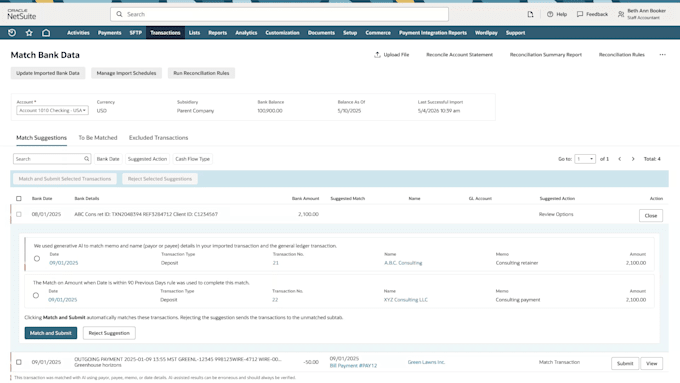Screen dimensions: 680x383
Task: Click into the global Search field
Action: pos(279,14)
